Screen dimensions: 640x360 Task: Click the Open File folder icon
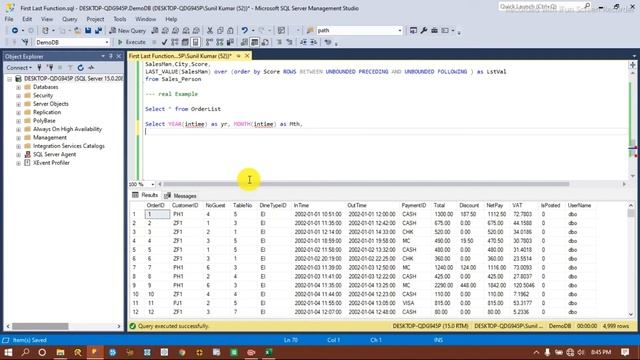[x=77, y=31]
